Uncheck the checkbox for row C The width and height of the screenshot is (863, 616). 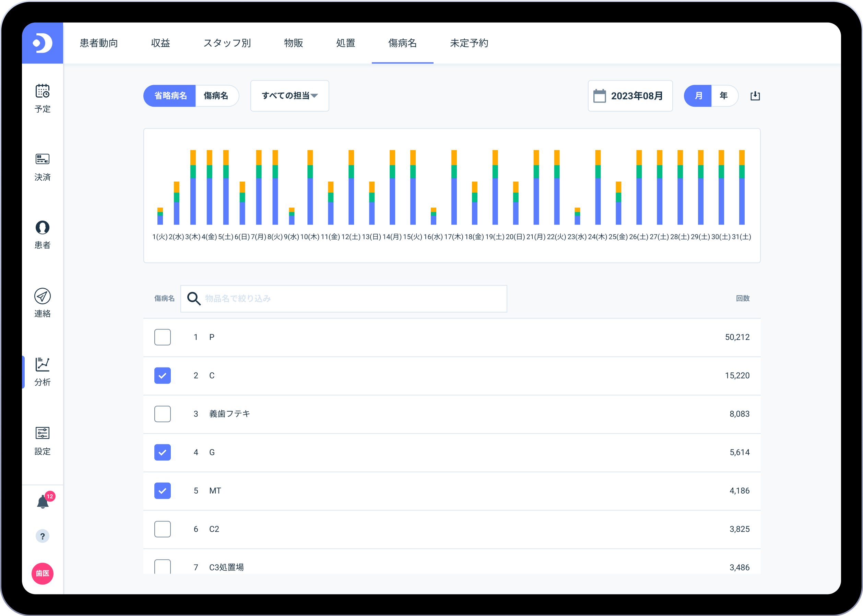click(163, 375)
